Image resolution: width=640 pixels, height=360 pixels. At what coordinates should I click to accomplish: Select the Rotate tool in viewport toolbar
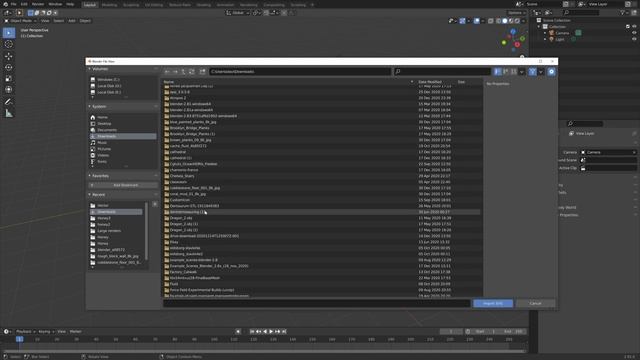tap(9, 67)
